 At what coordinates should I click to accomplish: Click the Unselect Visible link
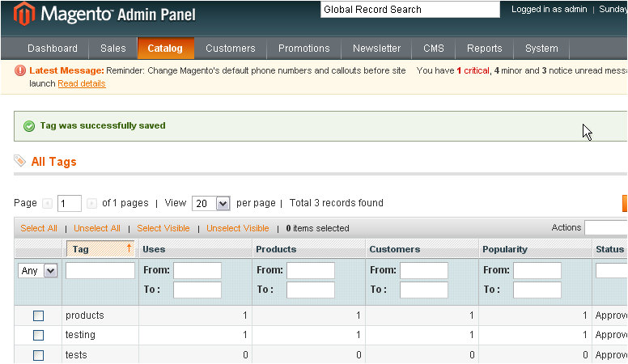(x=238, y=228)
